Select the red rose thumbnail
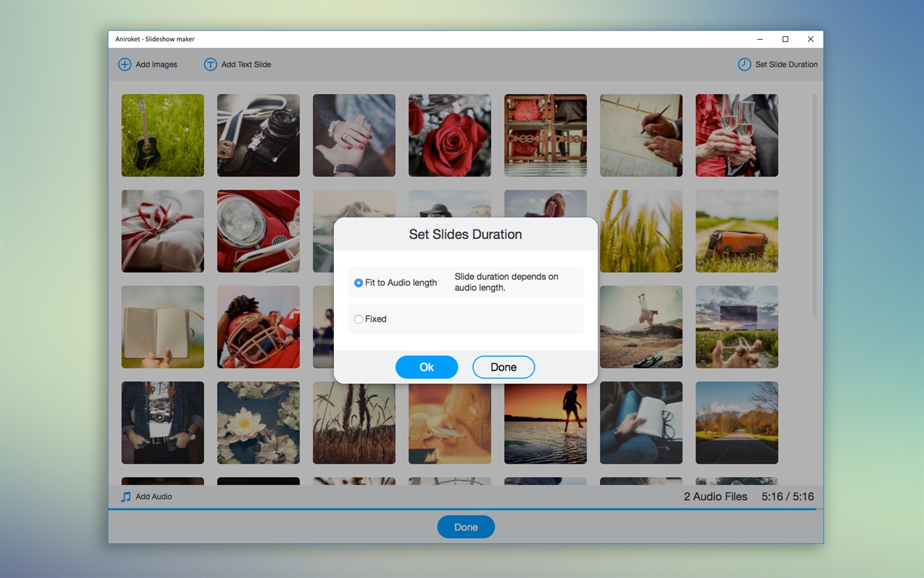Viewport: 924px width, 578px height. tap(449, 135)
